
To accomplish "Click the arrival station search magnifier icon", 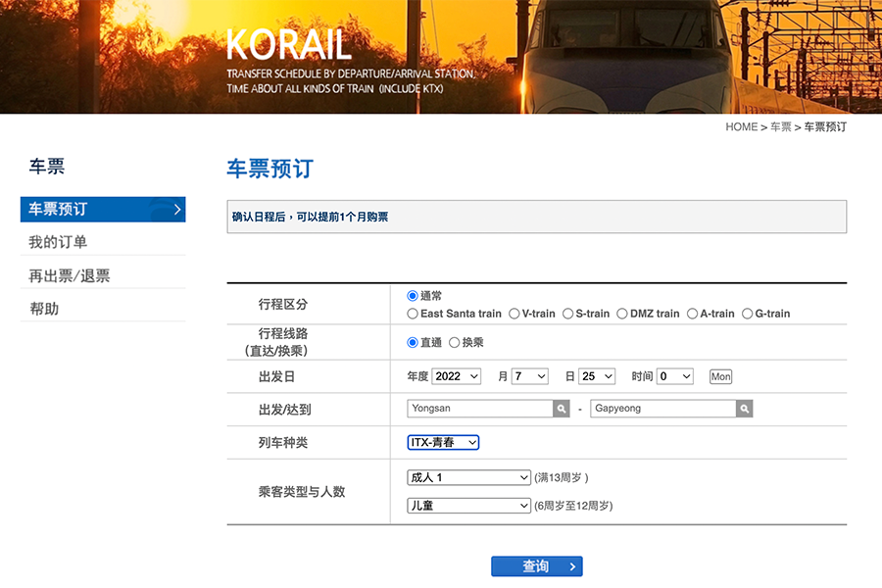I will [x=745, y=409].
